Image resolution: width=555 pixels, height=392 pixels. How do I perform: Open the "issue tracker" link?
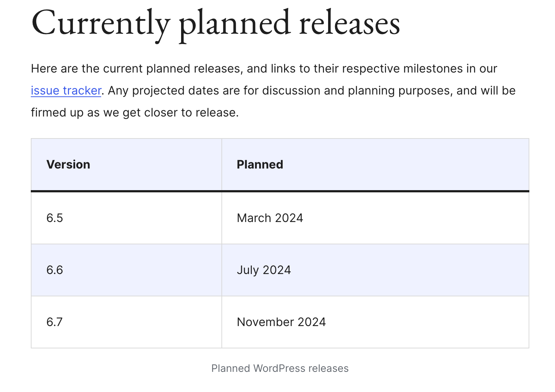tap(66, 90)
